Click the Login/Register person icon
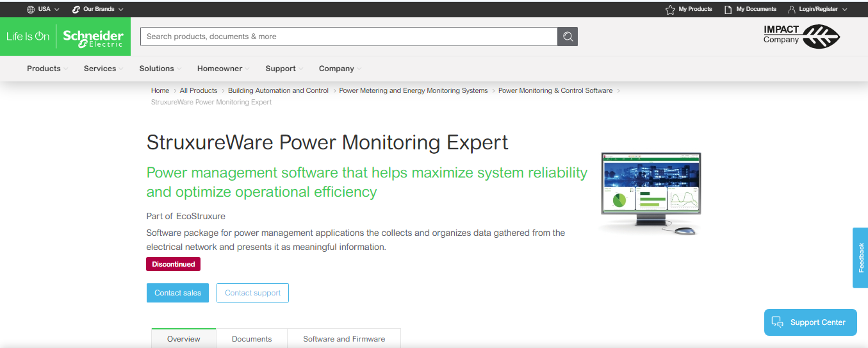 pyautogui.click(x=792, y=10)
